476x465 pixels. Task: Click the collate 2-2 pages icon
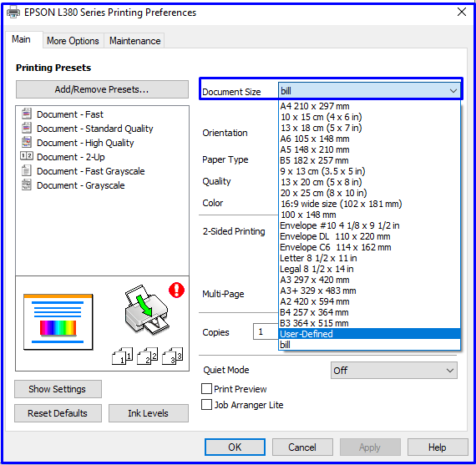coord(148,356)
